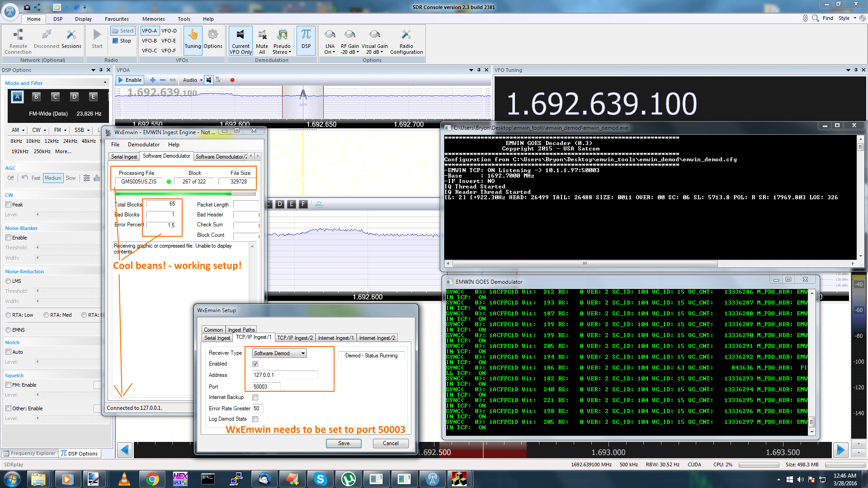Click the AGC settings sliders icon
The image size is (868, 488).
pyautogui.click(x=87, y=178)
